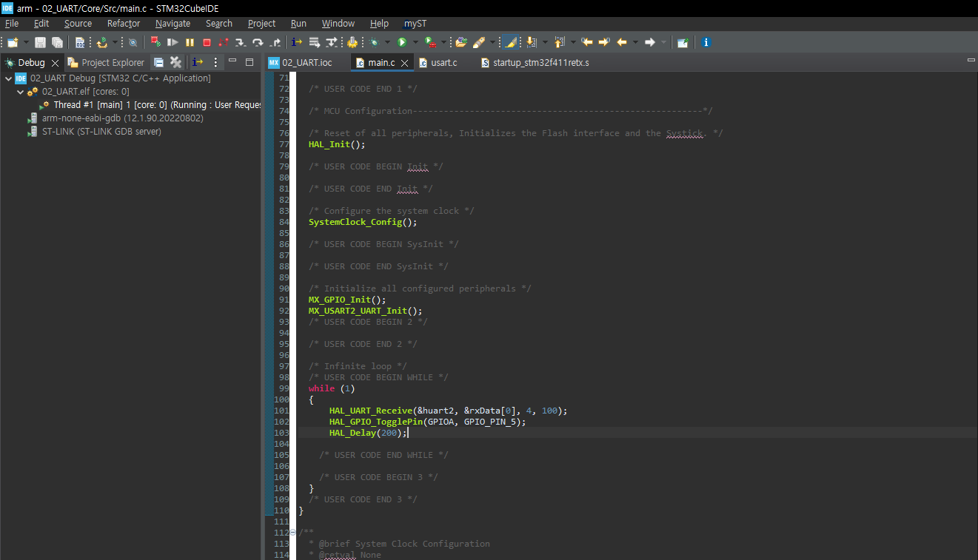This screenshot has height=560, width=978.
Task: Click the Step Over icon
Action: click(258, 43)
